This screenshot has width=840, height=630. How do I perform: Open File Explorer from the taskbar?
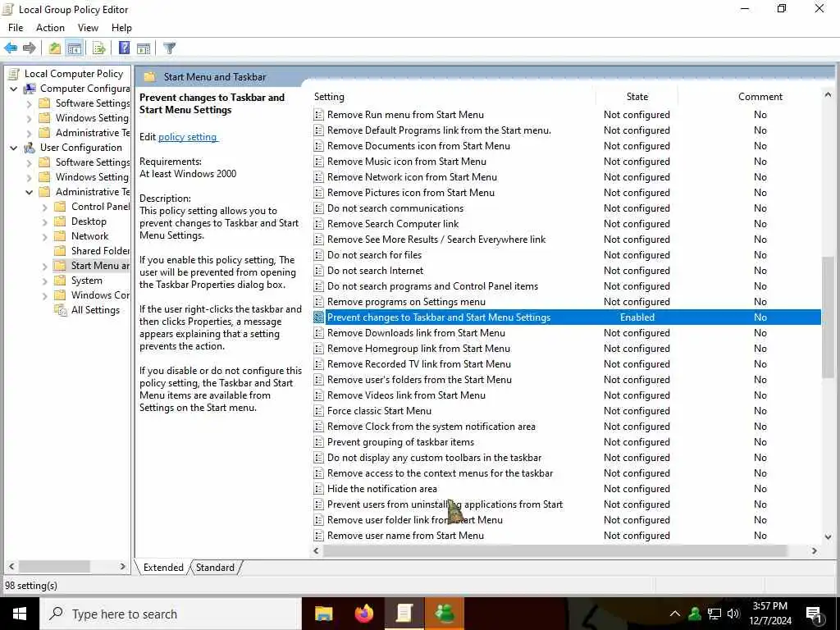(x=323, y=614)
